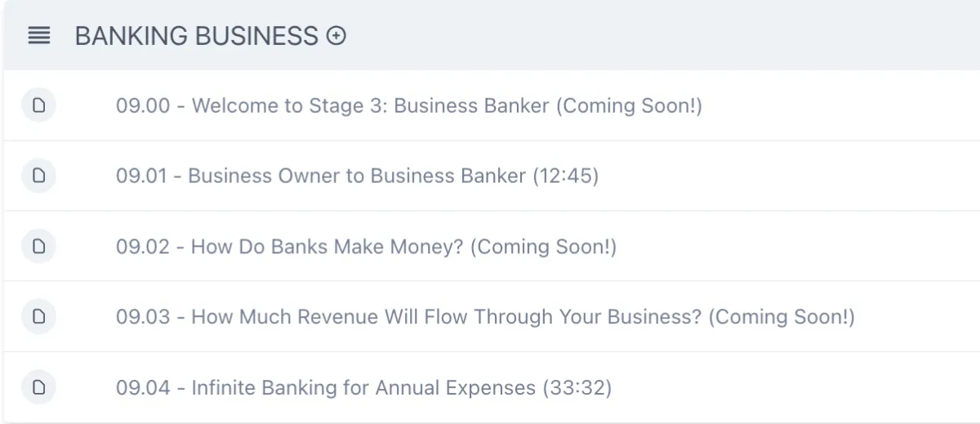Click the blank space in the 09.01 row
The width and height of the screenshot is (980, 424).
788,176
